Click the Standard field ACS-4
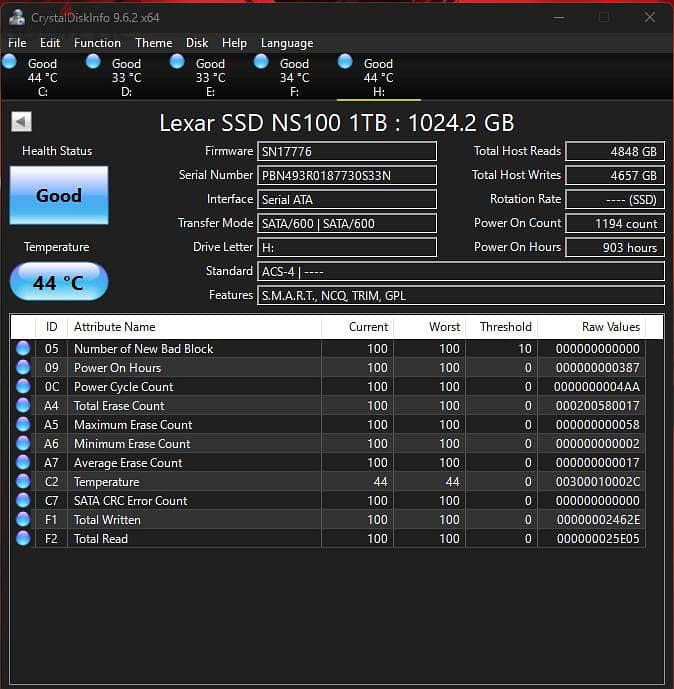Screen dimensions: 674x689 [460, 272]
